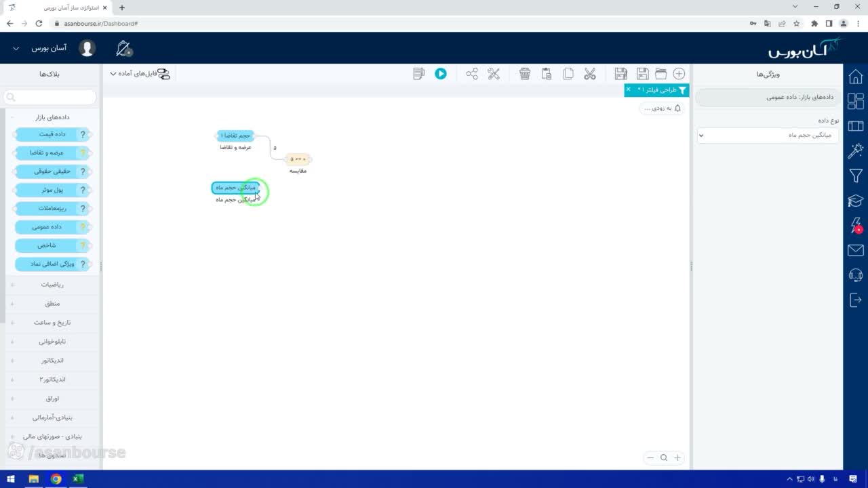The height and width of the screenshot is (488, 868).
Task: Select the داده عمومی block in palette
Action: click(52, 227)
